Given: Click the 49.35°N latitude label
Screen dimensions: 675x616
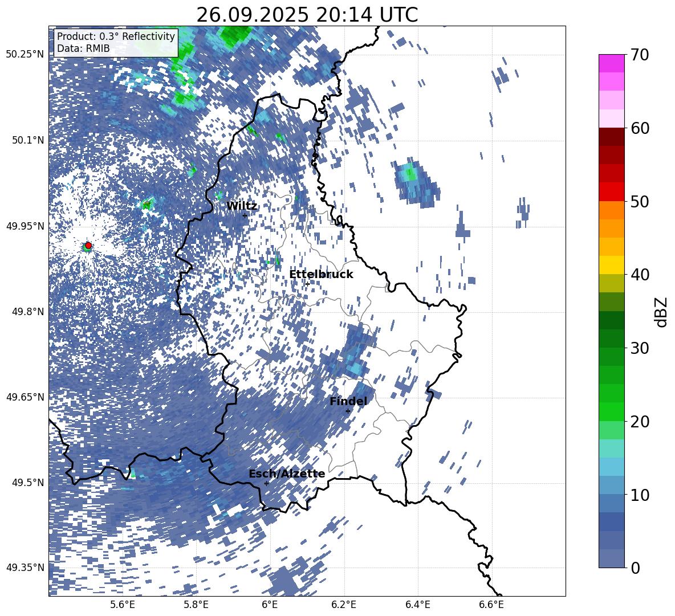Looking at the screenshot, I should [25, 568].
